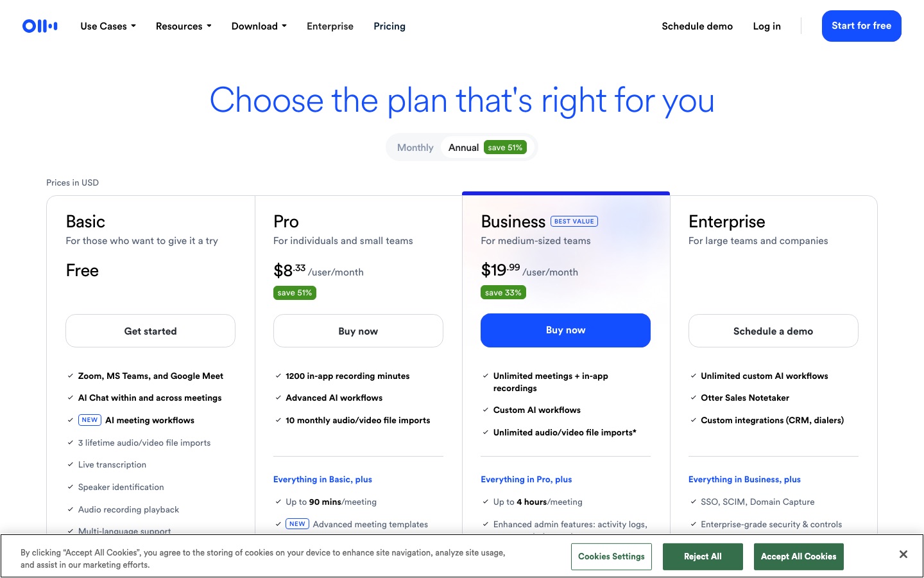924x578 pixels.
Task: Click the BEST VALUE badge on Business plan
Action: (574, 222)
